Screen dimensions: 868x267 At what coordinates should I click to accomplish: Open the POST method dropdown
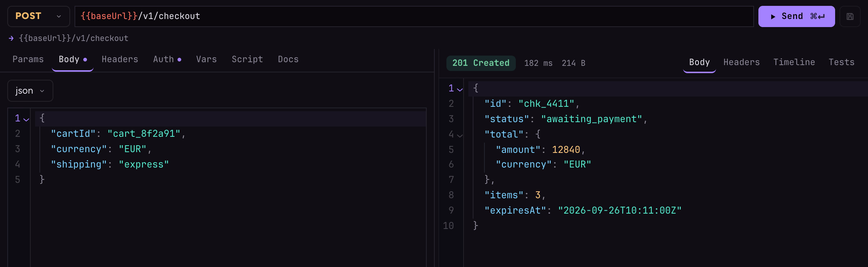click(39, 16)
